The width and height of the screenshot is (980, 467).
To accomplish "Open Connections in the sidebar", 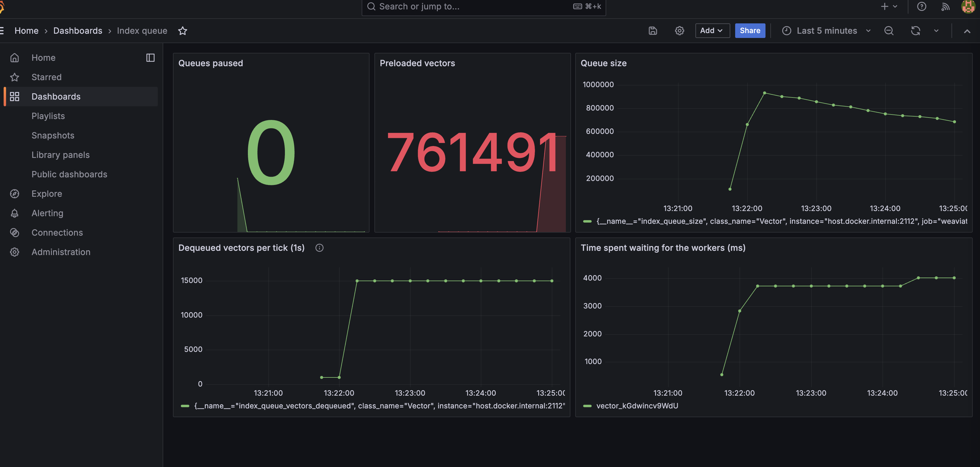I will [x=57, y=232].
